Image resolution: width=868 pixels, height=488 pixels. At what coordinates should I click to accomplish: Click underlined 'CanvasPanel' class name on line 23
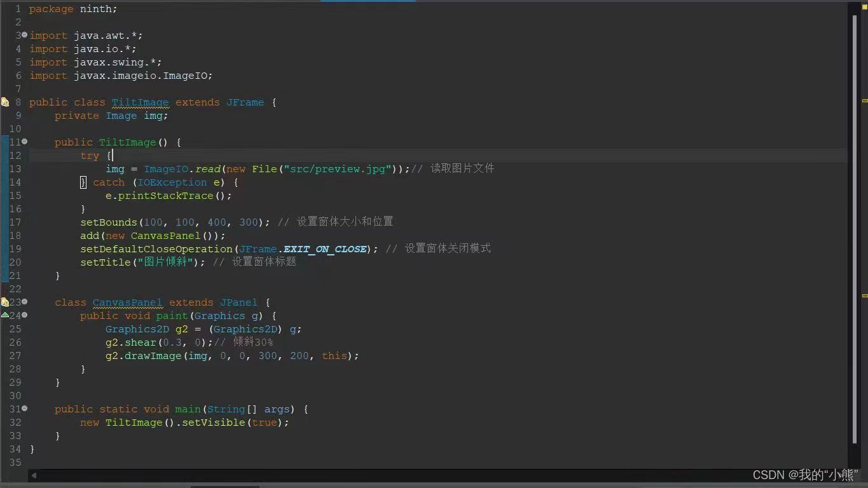point(127,302)
